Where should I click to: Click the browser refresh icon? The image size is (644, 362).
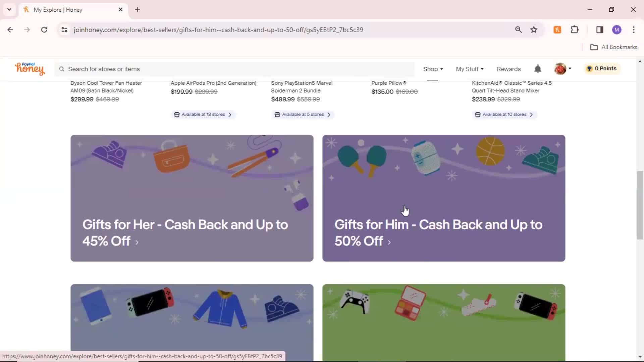click(x=44, y=29)
